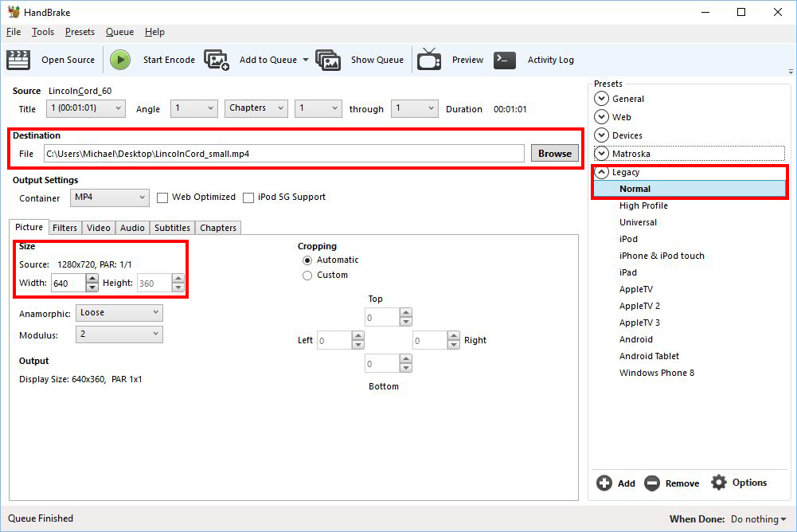797x532 pixels.
Task: Select the Windows Phone 8 preset
Action: click(656, 373)
